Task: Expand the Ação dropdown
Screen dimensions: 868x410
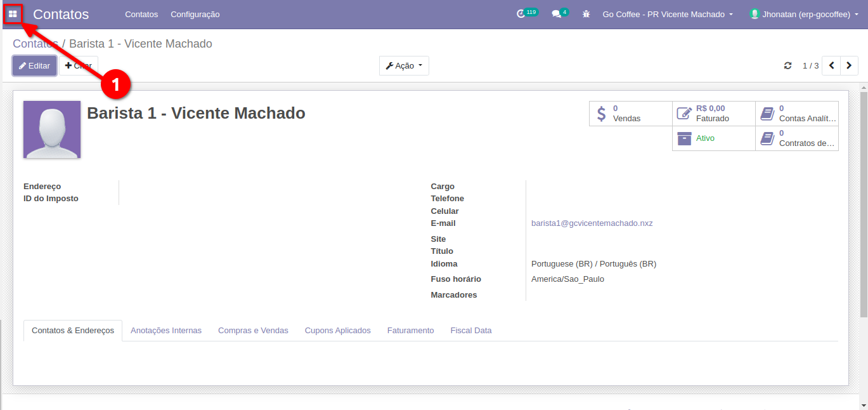Action: pos(404,66)
